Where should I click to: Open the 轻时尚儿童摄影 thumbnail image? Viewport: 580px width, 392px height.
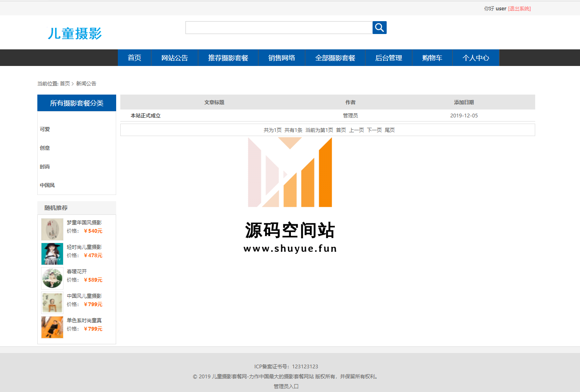click(52, 254)
